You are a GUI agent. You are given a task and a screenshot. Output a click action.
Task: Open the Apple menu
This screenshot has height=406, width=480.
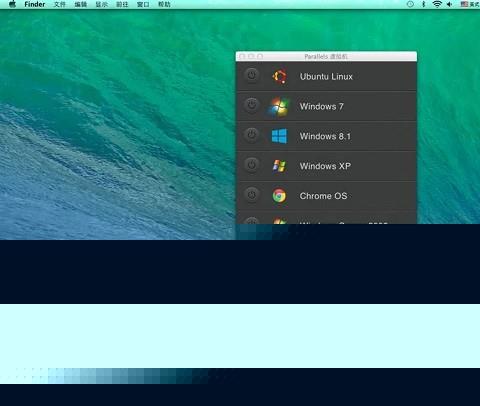point(12,4)
